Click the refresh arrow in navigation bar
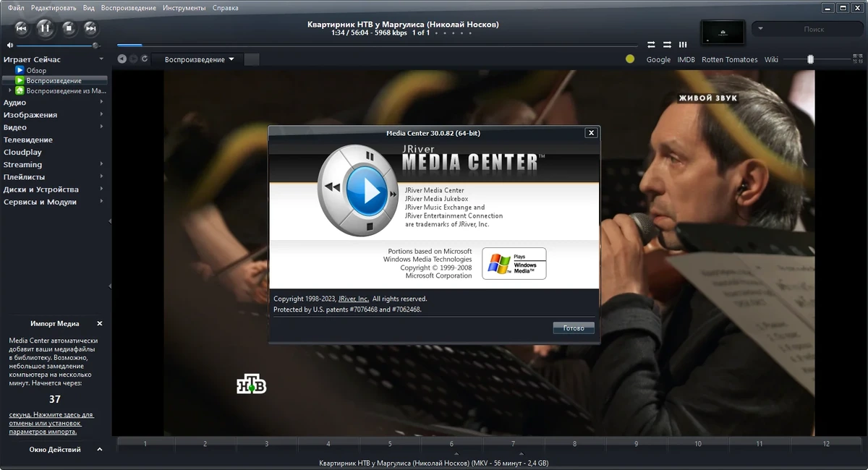868x470 pixels. click(x=145, y=59)
